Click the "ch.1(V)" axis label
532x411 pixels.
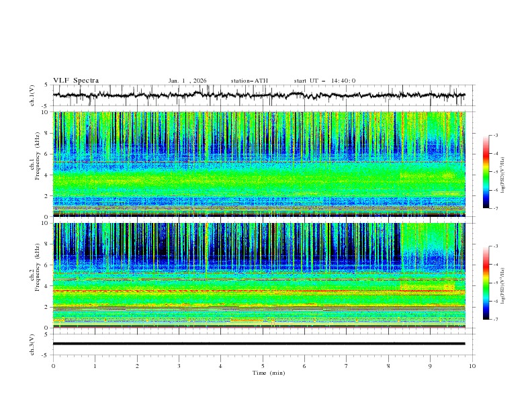(x=32, y=95)
